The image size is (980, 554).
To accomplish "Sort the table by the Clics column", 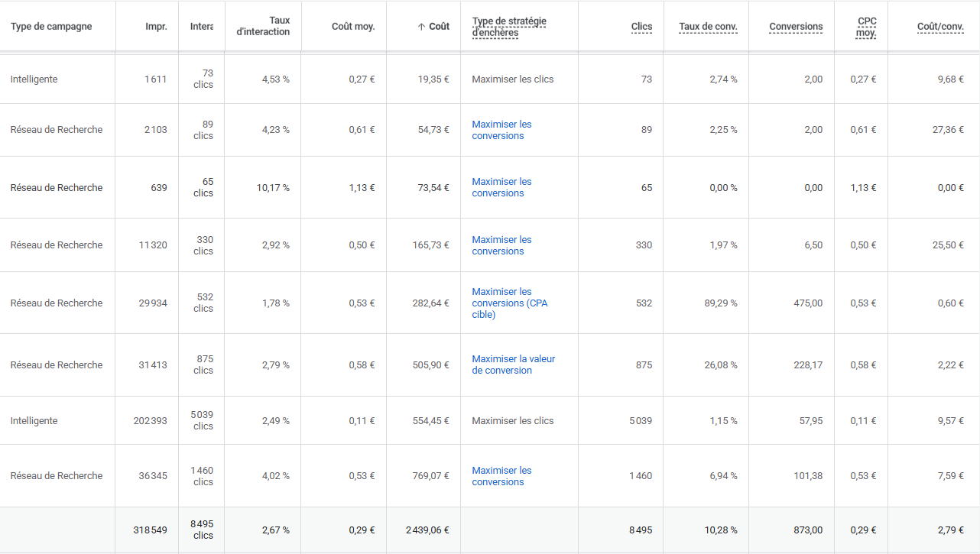I will 641,26.
